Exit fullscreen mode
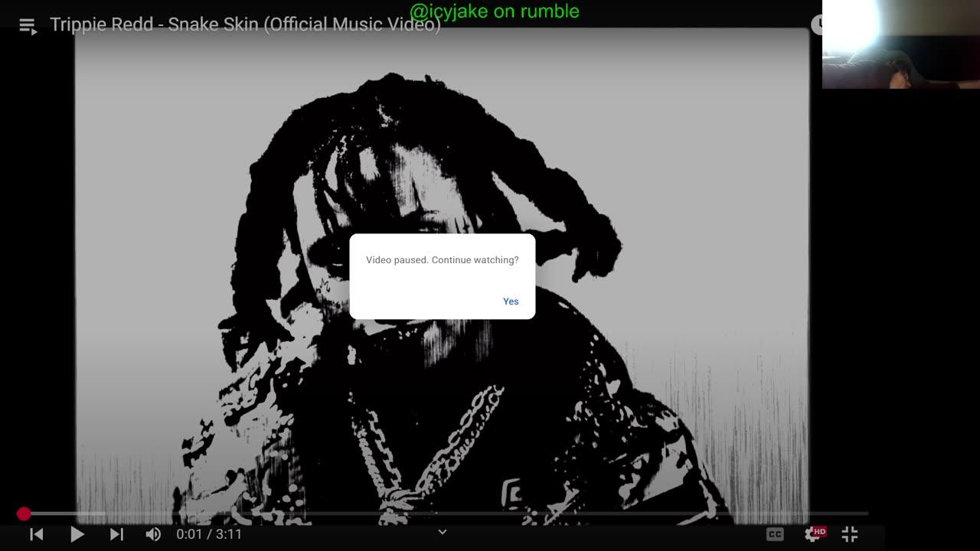This screenshot has height=551, width=980. [850, 534]
